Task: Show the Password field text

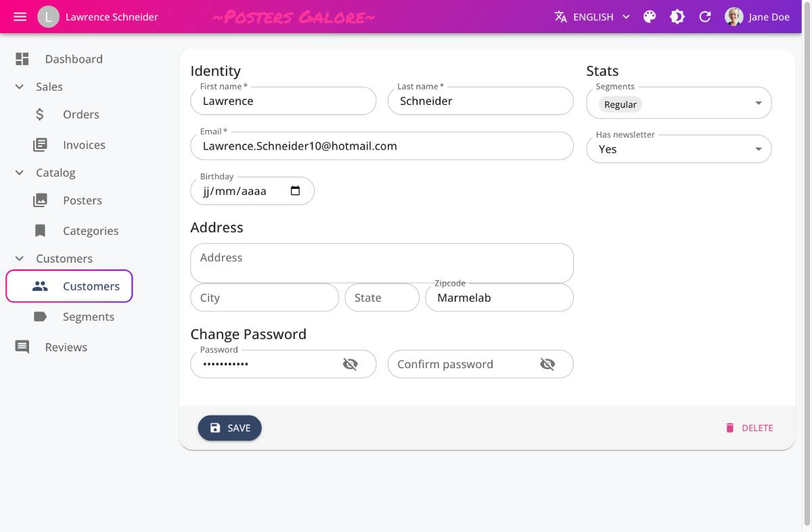Action: [350, 364]
